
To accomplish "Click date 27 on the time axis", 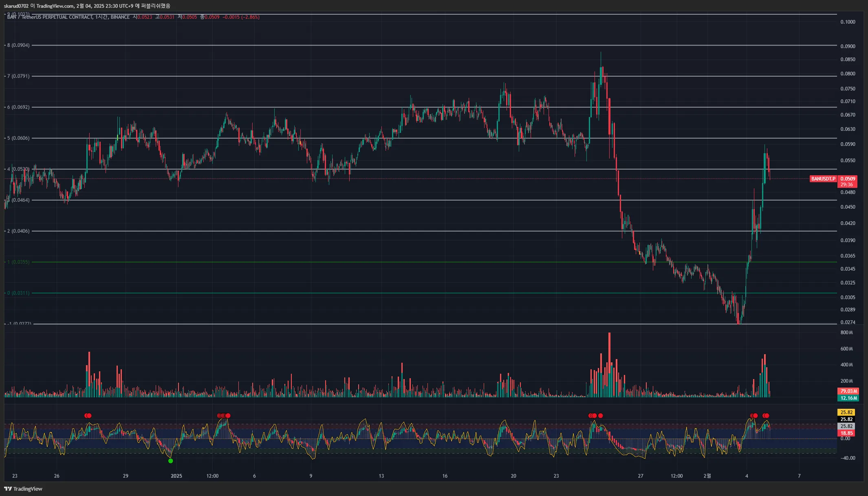I will 641,476.
